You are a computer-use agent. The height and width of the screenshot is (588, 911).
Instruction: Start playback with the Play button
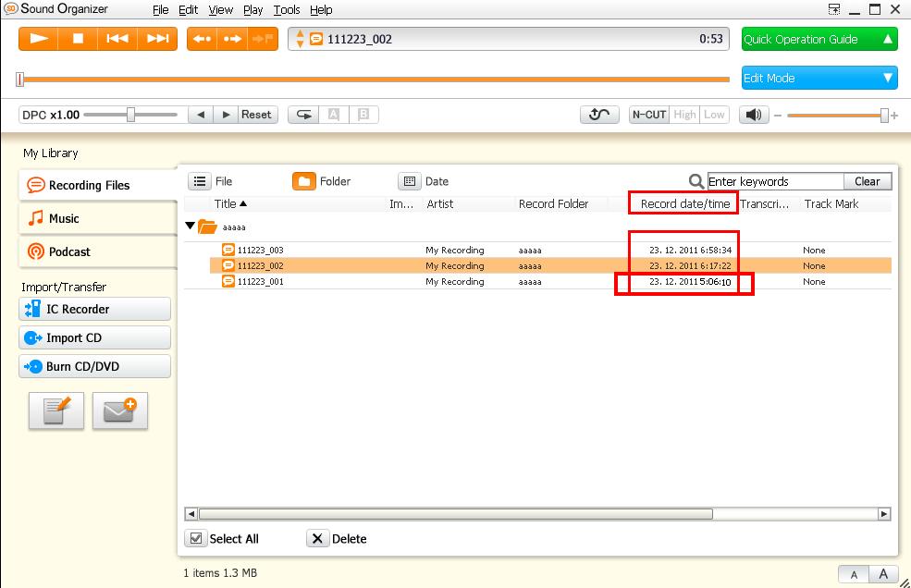(39, 39)
